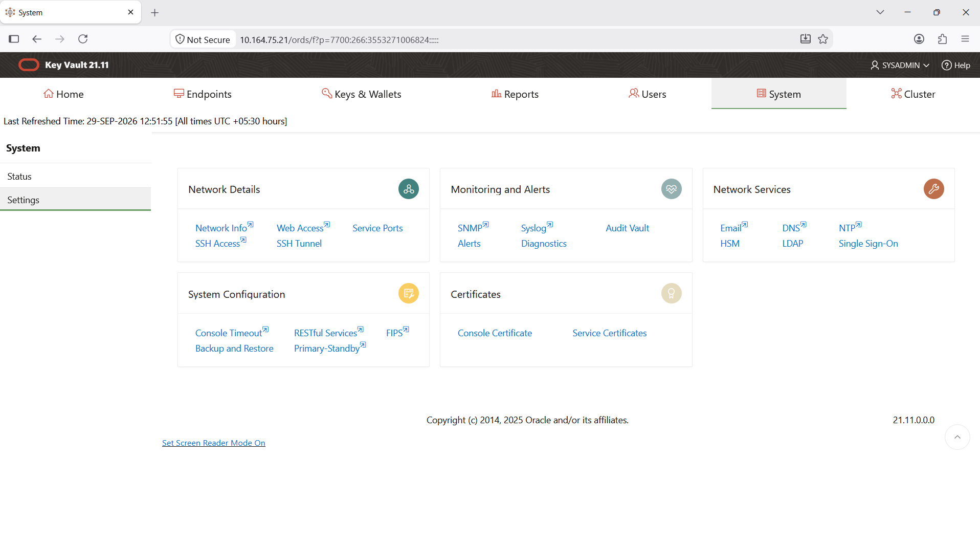
Task: Click the Single Sign-On link
Action: [868, 244]
